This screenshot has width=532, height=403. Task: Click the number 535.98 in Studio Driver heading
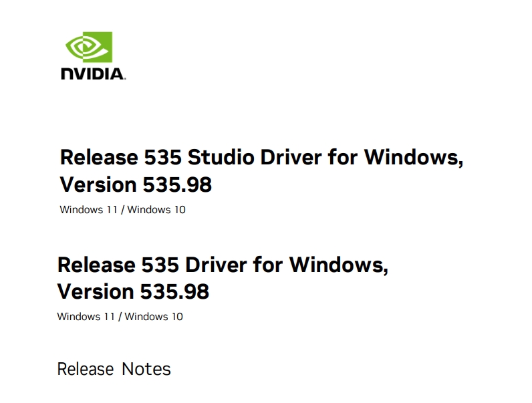[177, 185]
